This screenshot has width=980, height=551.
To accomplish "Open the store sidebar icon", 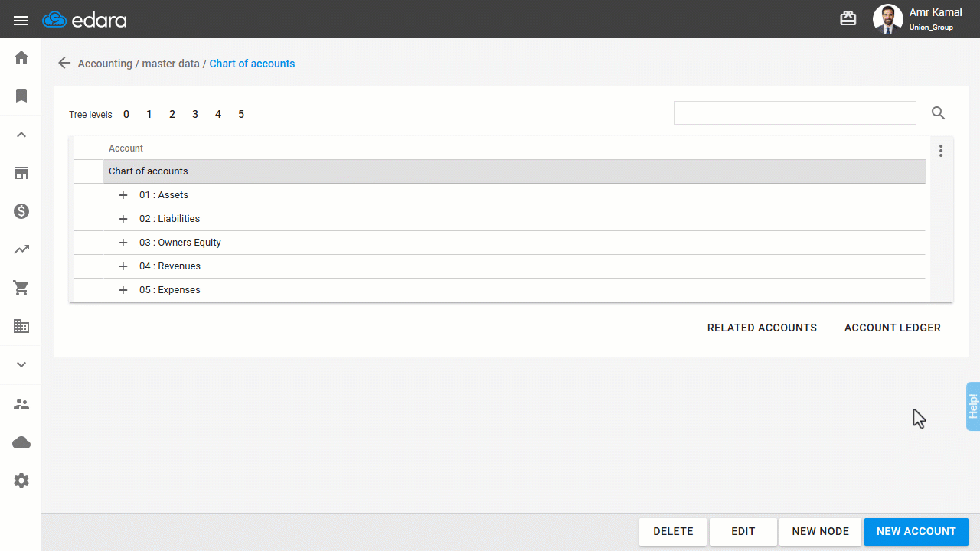I will (21, 173).
